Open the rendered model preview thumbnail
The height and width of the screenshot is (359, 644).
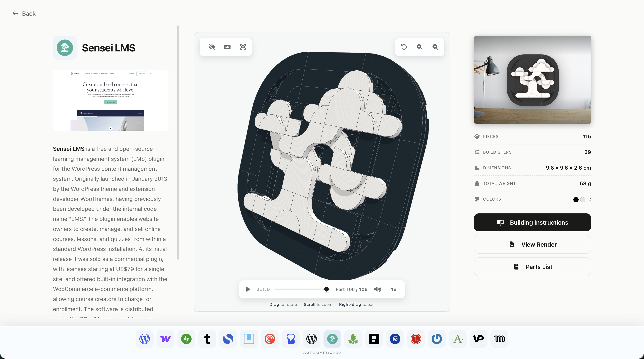tap(533, 80)
